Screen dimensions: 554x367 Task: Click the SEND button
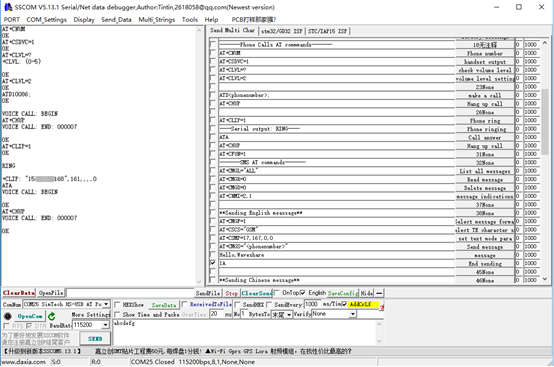95,338
